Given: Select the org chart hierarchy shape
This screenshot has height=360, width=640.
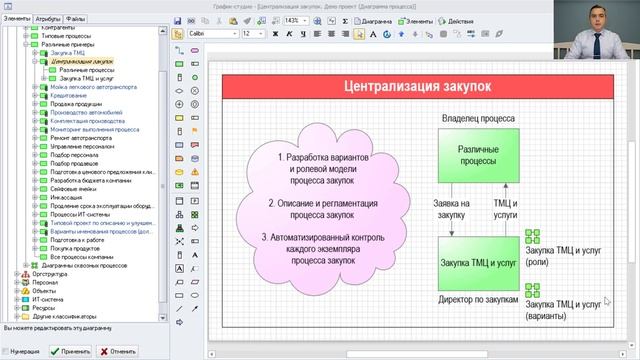Looking at the screenshot, I should [x=179, y=215].
